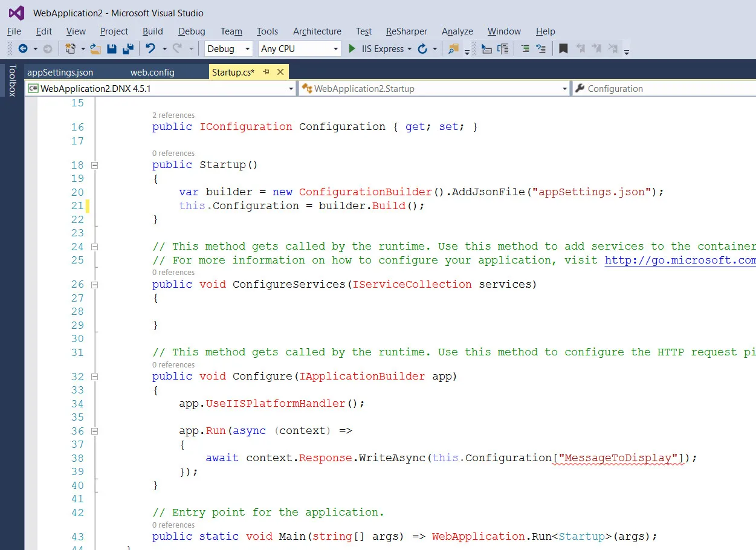Click the Open File folder icon

coord(95,49)
